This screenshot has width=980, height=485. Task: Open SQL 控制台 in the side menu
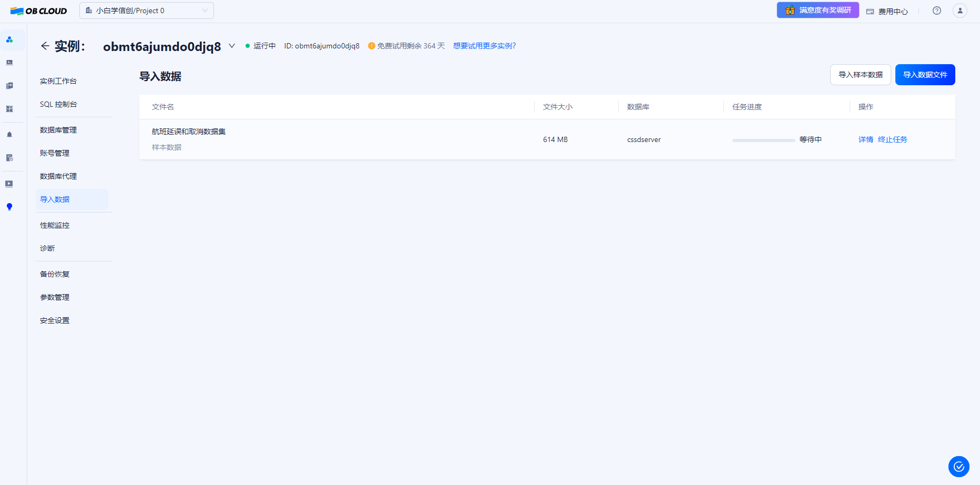point(58,104)
